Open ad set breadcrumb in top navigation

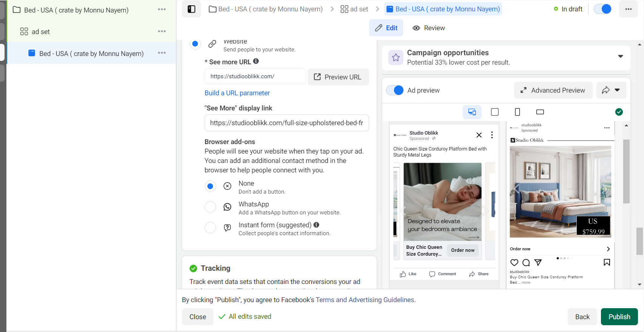coord(354,9)
